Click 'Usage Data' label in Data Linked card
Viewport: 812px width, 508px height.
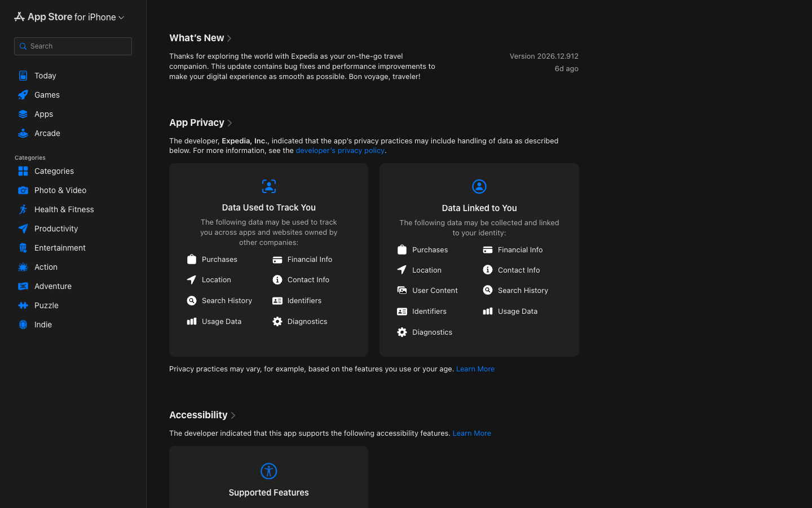click(518, 312)
